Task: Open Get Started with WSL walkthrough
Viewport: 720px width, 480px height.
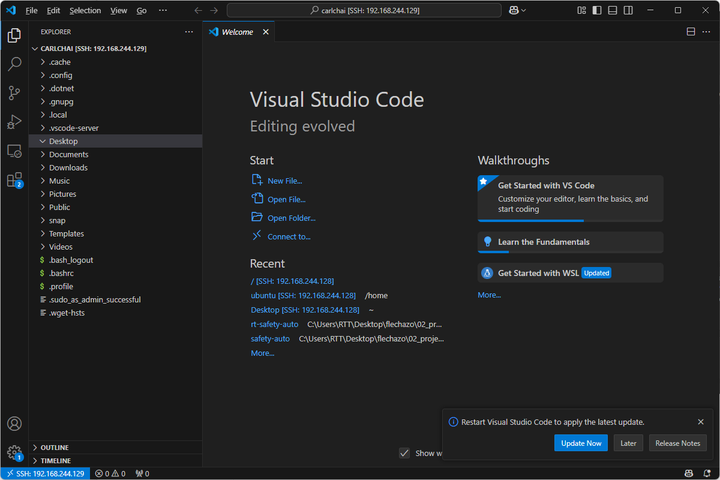Action: [x=570, y=273]
